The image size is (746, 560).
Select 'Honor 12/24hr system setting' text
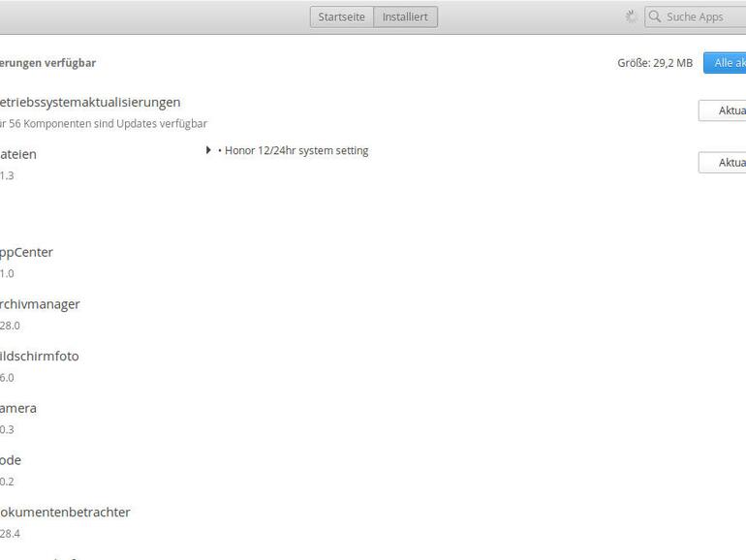coord(296,151)
